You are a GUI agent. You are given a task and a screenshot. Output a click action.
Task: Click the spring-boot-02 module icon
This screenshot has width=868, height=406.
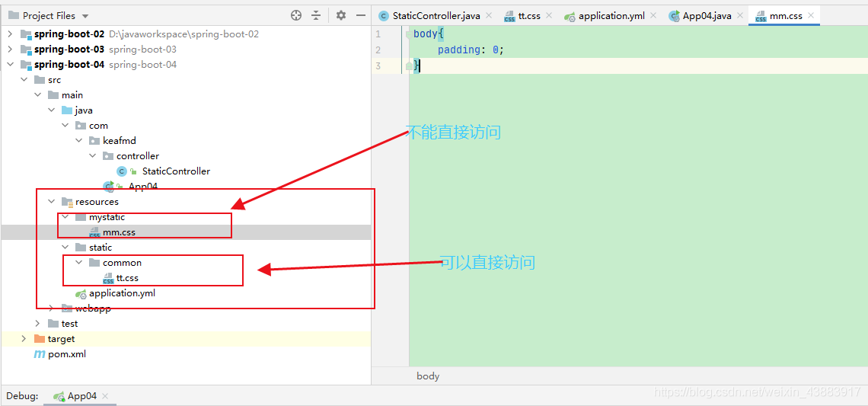point(26,34)
